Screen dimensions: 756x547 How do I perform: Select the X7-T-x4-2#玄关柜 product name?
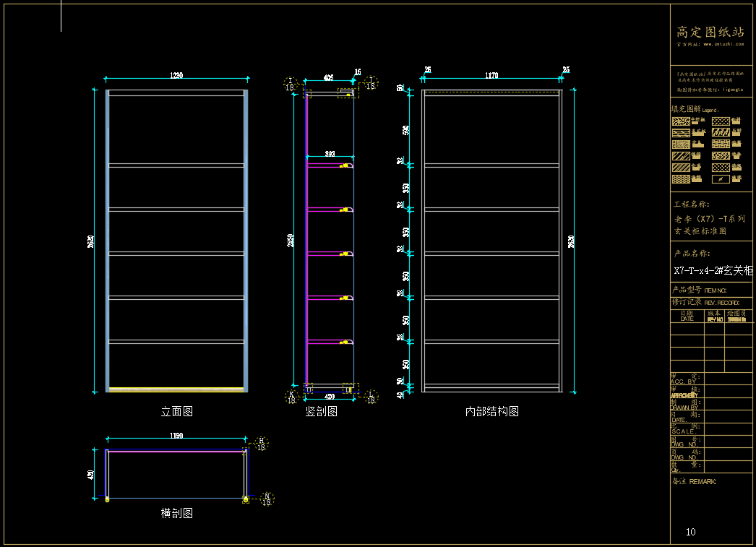click(713, 270)
